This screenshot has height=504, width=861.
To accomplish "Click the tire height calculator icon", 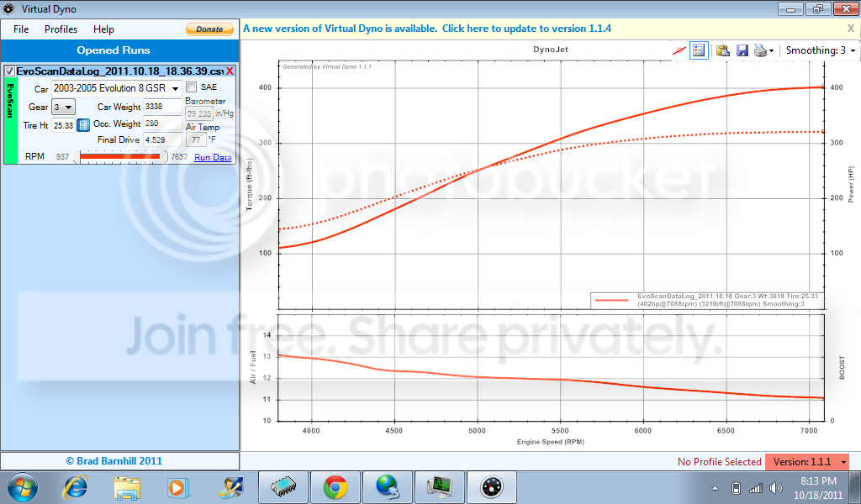I will click(83, 125).
